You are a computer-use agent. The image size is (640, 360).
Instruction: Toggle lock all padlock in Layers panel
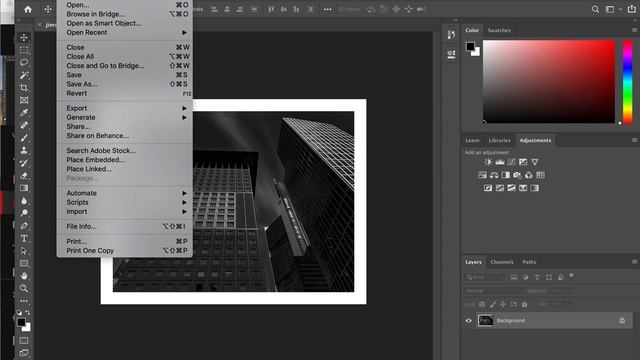[x=524, y=304]
